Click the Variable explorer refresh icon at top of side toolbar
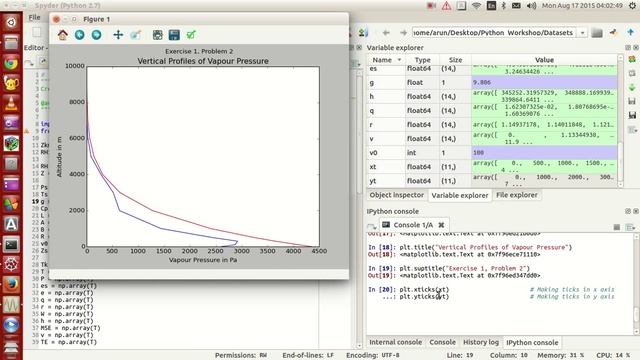640x360 pixels. click(632, 60)
